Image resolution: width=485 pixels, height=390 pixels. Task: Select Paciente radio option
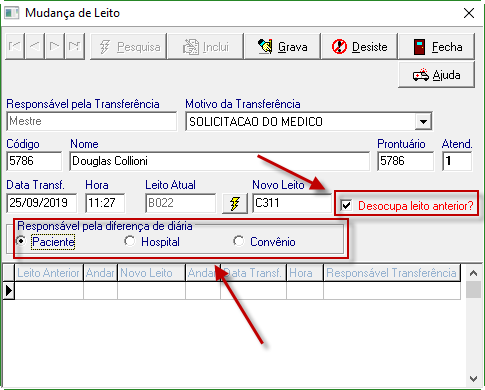click(21, 241)
